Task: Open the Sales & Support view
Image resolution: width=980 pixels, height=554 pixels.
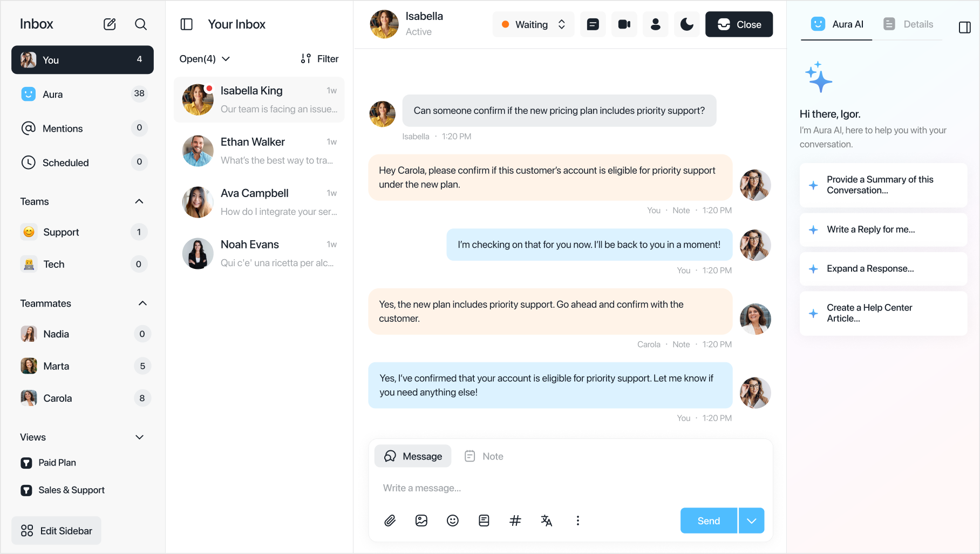Action: tap(63, 490)
